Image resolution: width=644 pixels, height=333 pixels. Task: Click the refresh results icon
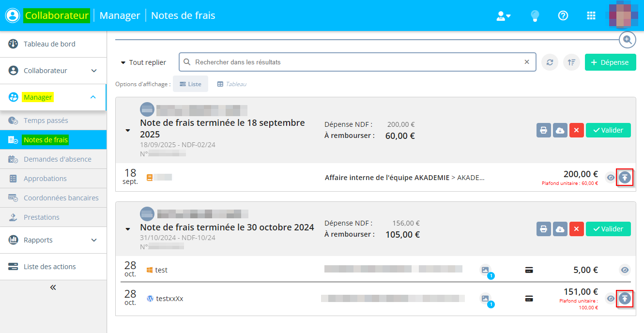click(x=550, y=62)
